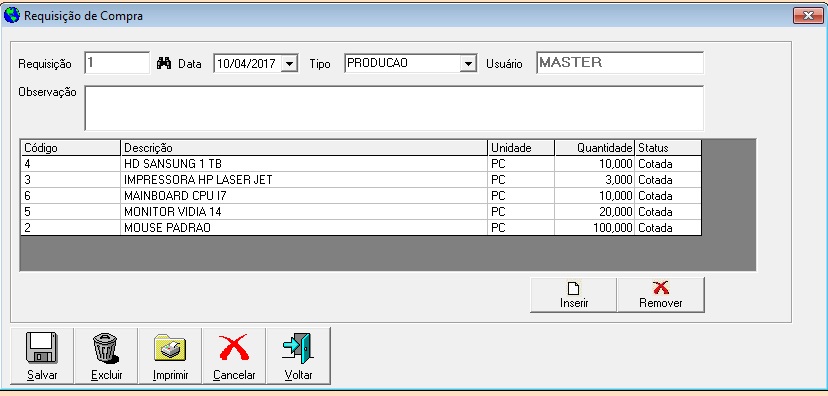Select the HD SANSUNG 1 TB row description
Image resolution: width=828 pixels, height=396 pixels.
(x=304, y=164)
